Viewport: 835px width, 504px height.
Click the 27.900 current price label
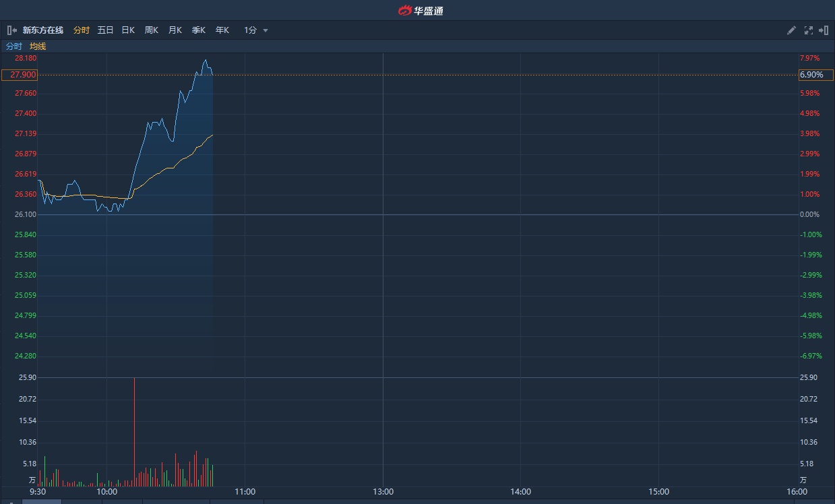click(x=20, y=75)
